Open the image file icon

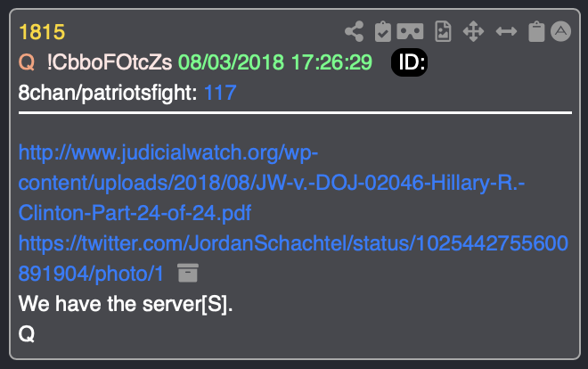click(443, 31)
